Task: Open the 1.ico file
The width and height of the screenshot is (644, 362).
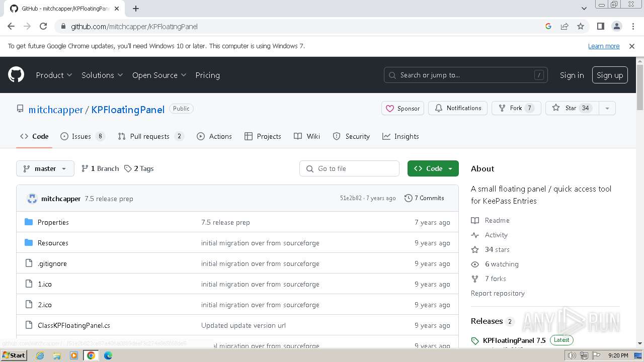Action: coord(45,284)
